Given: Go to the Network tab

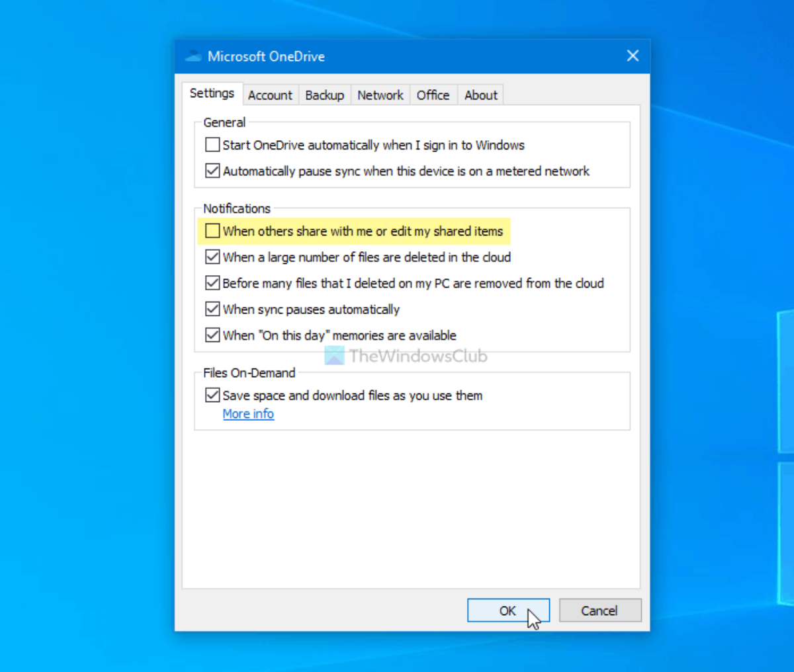Looking at the screenshot, I should tap(380, 95).
